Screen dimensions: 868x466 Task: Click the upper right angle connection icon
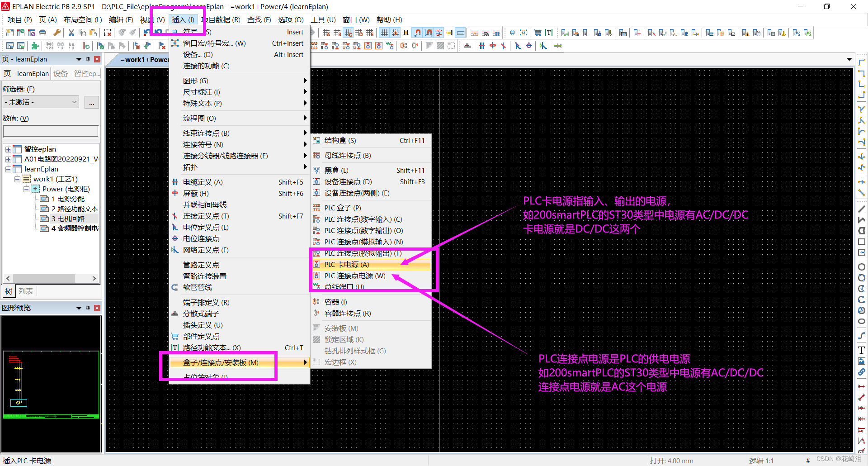(862, 73)
